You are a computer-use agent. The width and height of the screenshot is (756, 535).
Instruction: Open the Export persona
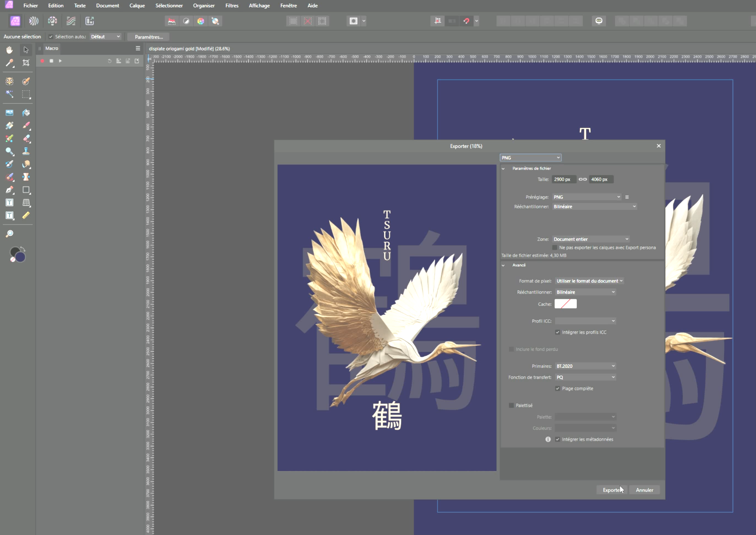tap(90, 21)
